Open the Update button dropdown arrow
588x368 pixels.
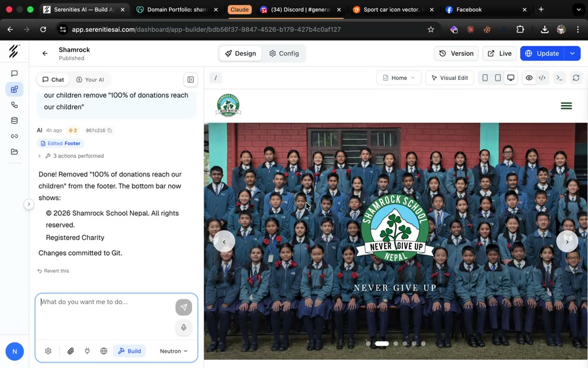coord(572,53)
